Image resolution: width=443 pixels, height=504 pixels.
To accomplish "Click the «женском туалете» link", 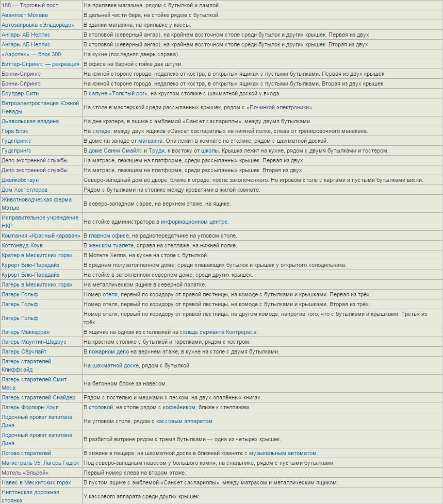I will 111,246.
